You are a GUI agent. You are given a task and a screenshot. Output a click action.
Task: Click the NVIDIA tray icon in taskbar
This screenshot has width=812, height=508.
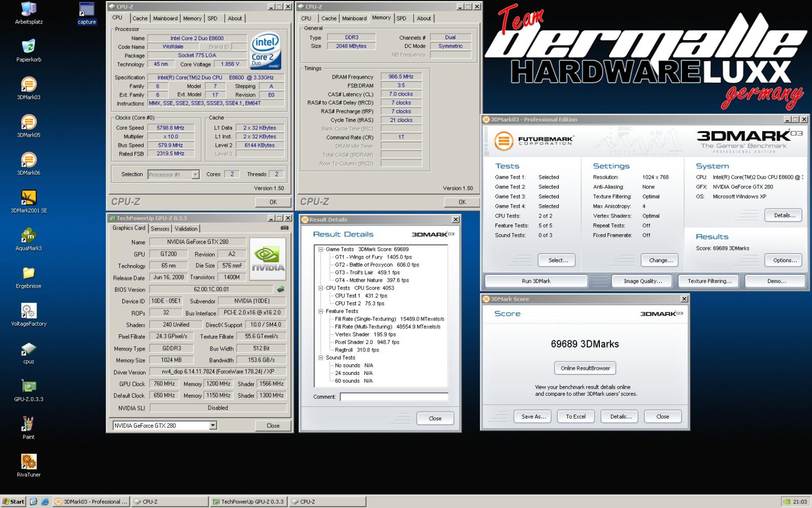pos(786,501)
